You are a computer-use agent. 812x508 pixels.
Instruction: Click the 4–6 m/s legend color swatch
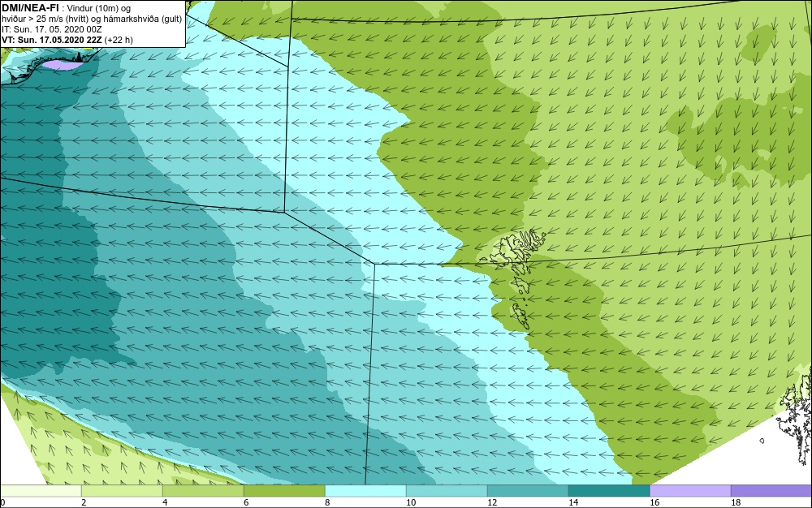tap(203, 491)
